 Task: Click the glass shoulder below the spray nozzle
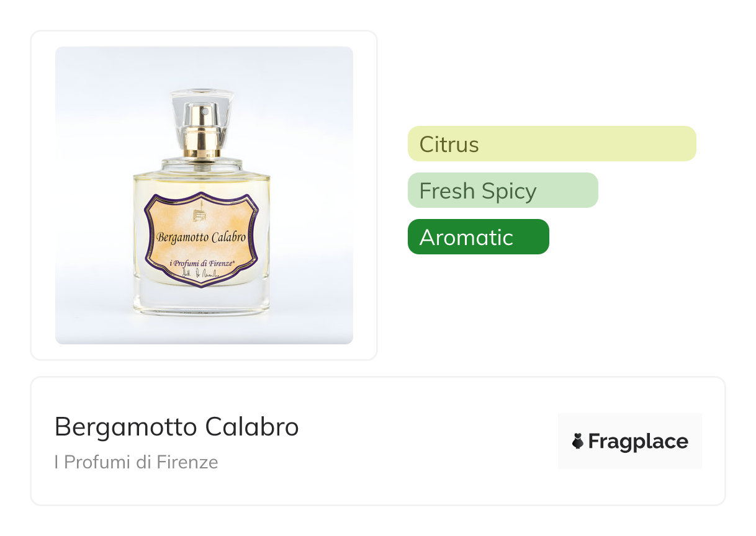pyautogui.click(x=202, y=166)
